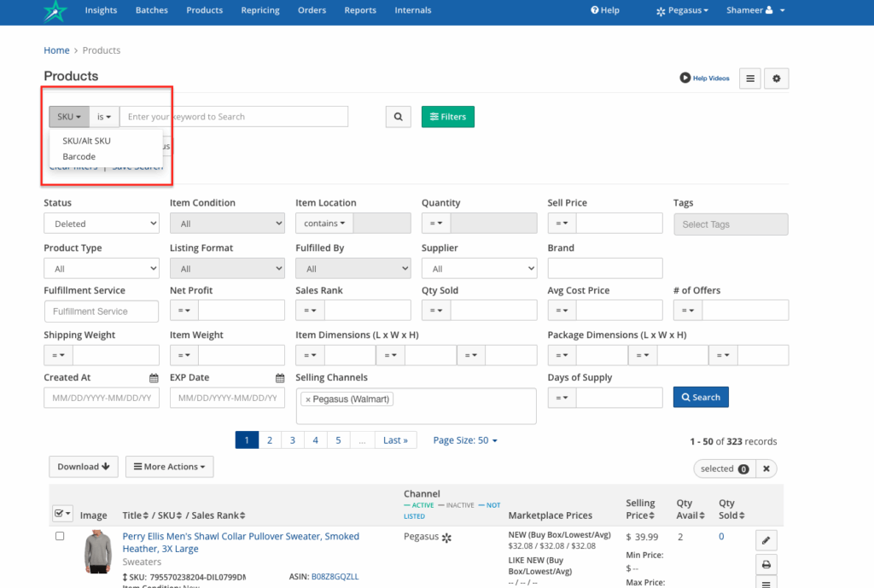Go to page 3 of results
Image resolution: width=874 pixels, height=588 pixels.
292,440
